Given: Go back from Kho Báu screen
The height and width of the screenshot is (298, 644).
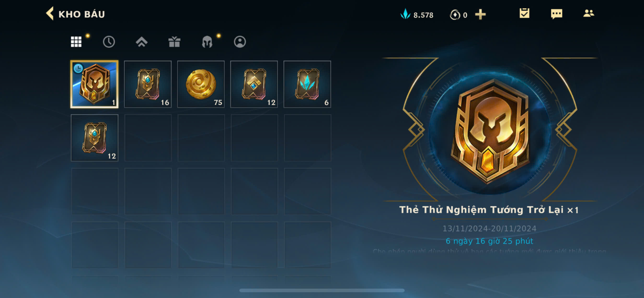Looking at the screenshot, I should click(50, 14).
